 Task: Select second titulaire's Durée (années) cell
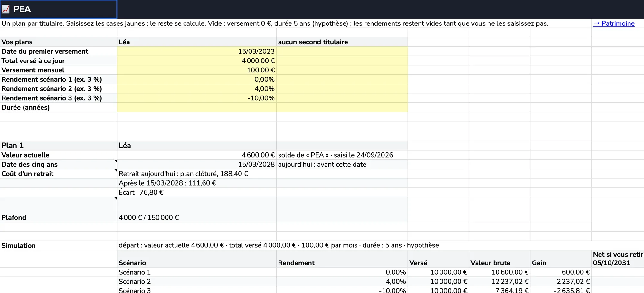coord(342,107)
